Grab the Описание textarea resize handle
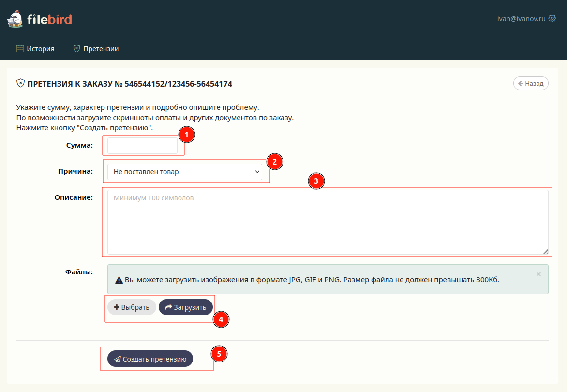567x392 pixels. pos(545,251)
